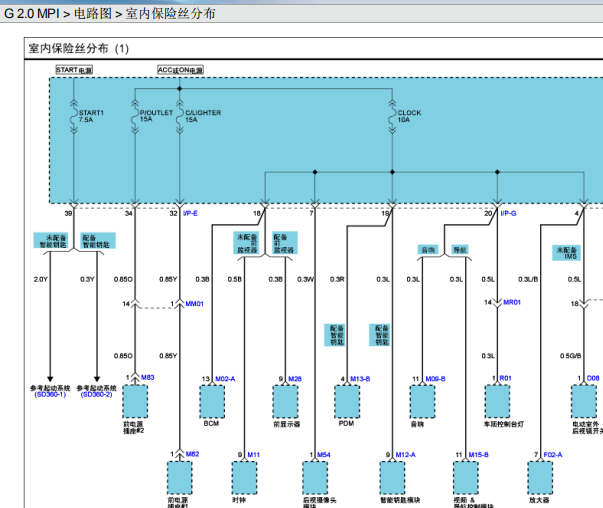Click the MR01 connector label
The height and width of the screenshot is (508, 603).
click(512, 303)
